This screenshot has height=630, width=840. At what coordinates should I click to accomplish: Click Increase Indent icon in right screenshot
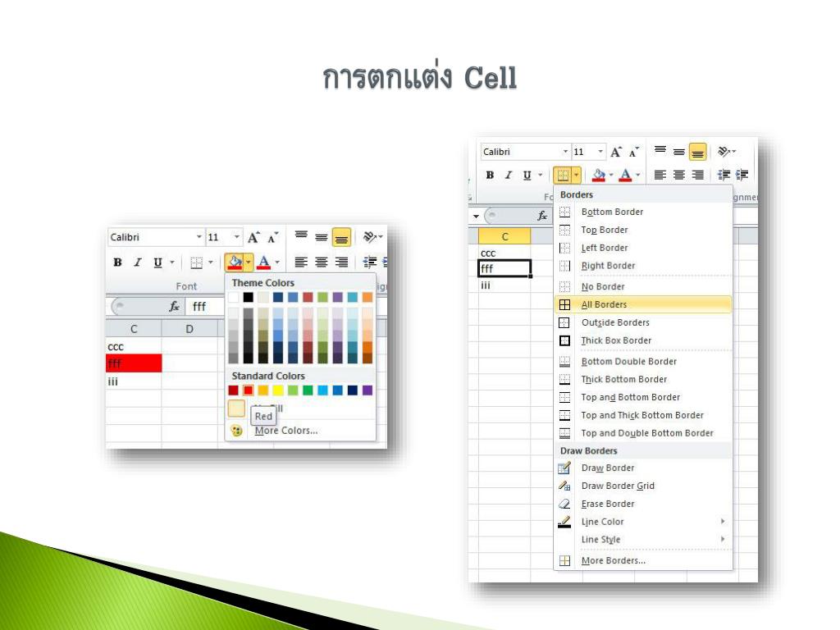(x=742, y=175)
